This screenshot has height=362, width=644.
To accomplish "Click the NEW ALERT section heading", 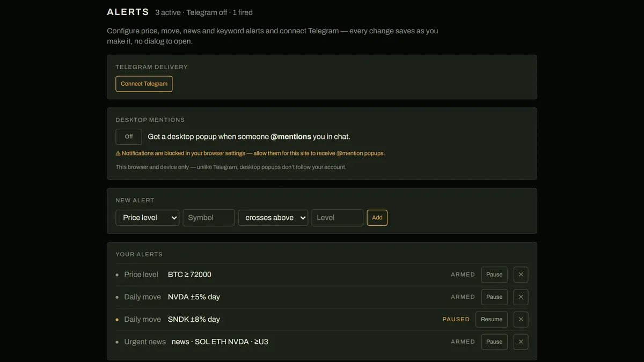I will [135, 201].
